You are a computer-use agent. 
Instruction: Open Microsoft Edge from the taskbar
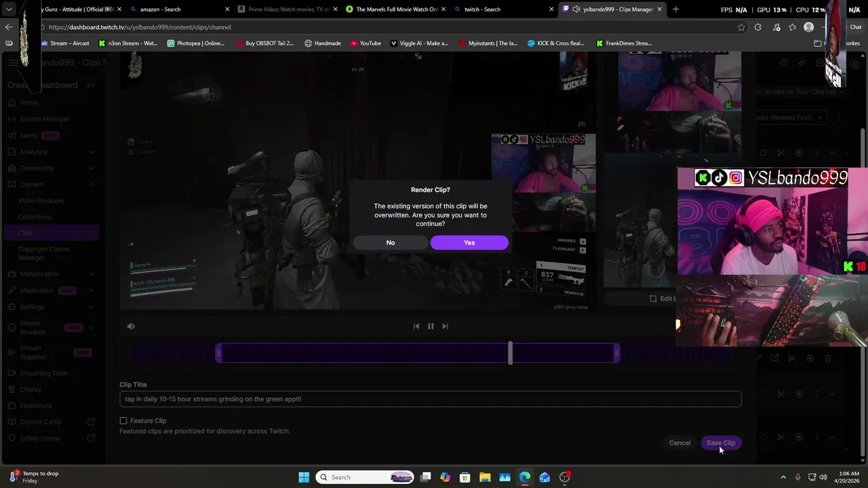pos(525,477)
